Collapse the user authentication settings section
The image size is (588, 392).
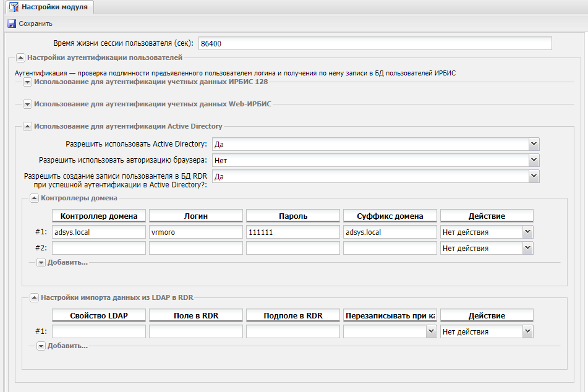(x=20, y=58)
